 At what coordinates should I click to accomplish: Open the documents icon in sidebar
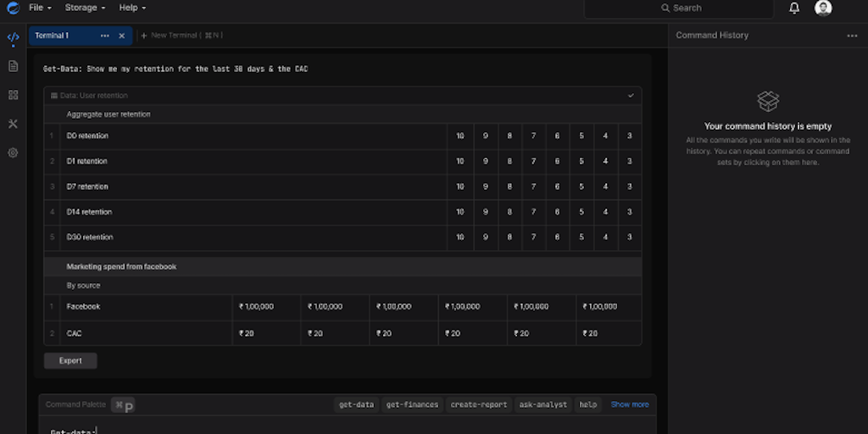[13, 66]
